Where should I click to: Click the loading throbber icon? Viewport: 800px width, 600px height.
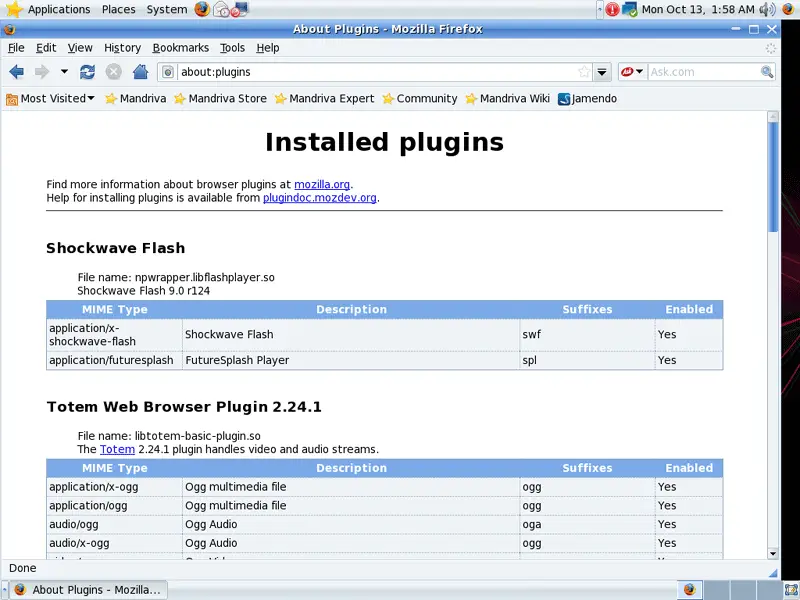click(x=770, y=48)
